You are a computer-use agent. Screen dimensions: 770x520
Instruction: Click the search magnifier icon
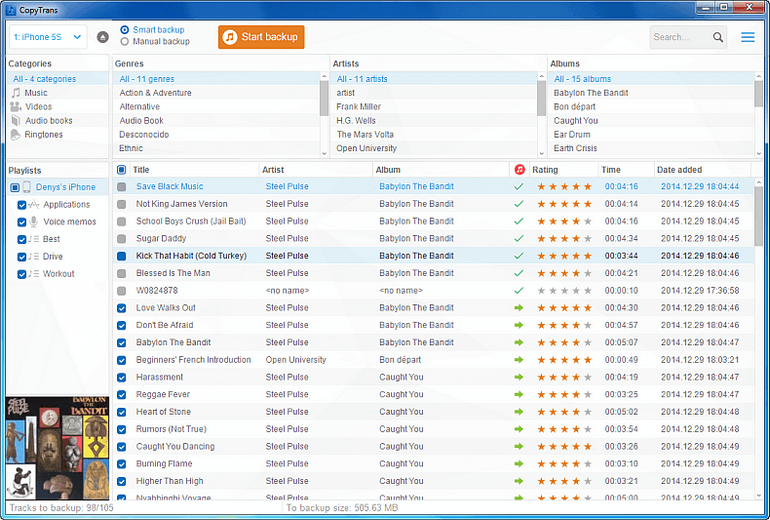tap(718, 38)
